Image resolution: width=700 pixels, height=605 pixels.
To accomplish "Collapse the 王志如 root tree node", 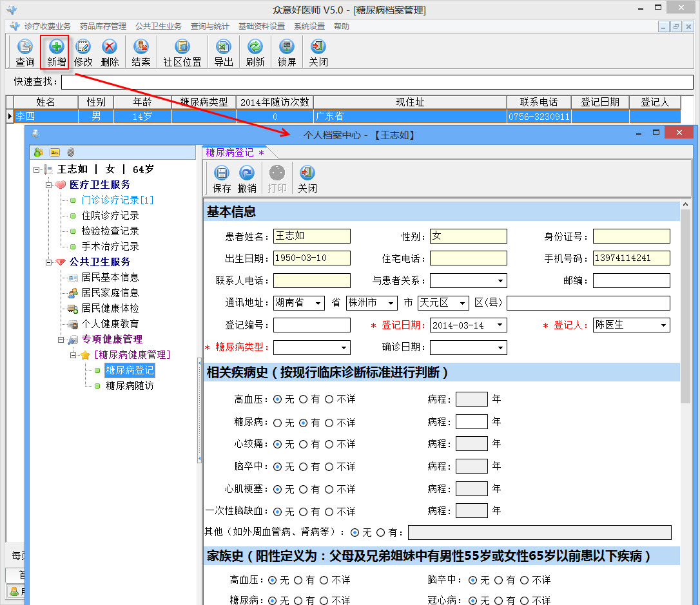I will (x=36, y=169).
